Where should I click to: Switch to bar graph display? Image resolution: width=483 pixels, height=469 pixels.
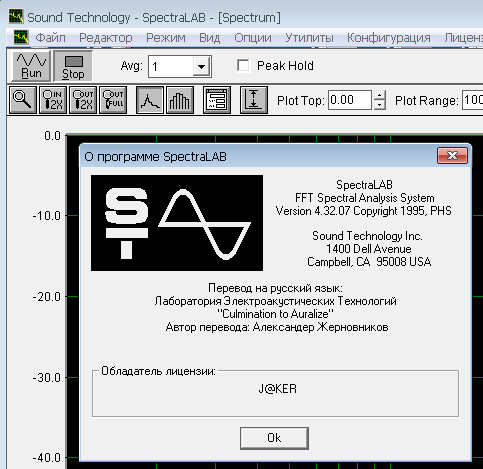(x=180, y=100)
